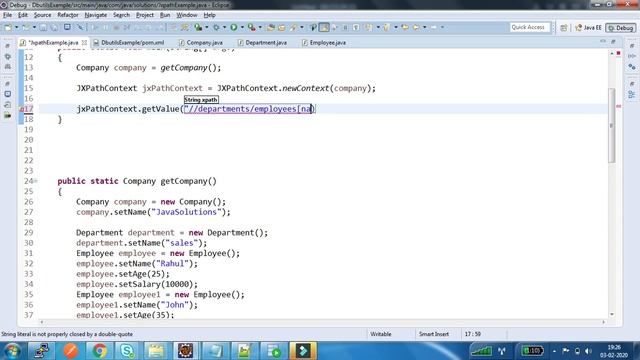This screenshot has height=360, width=640.
Task: Click the Terminate debug icon
Action: [x=116, y=27]
